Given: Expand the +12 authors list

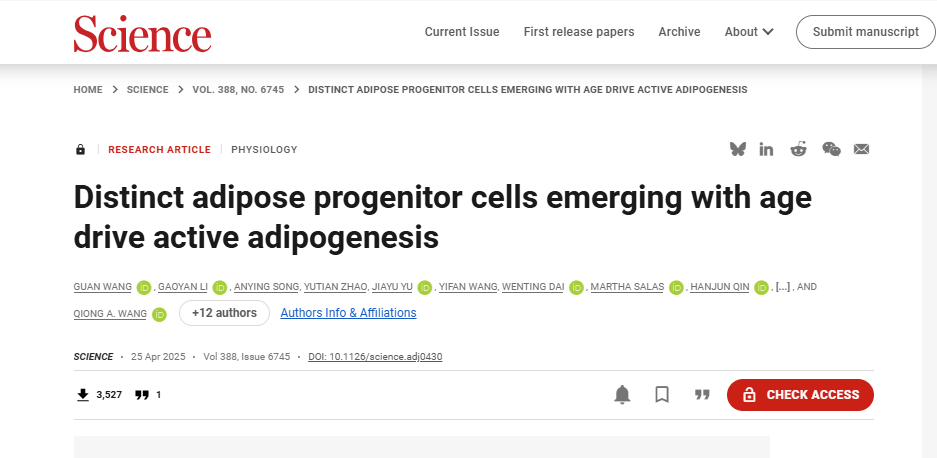Looking at the screenshot, I should click(x=224, y=313).
